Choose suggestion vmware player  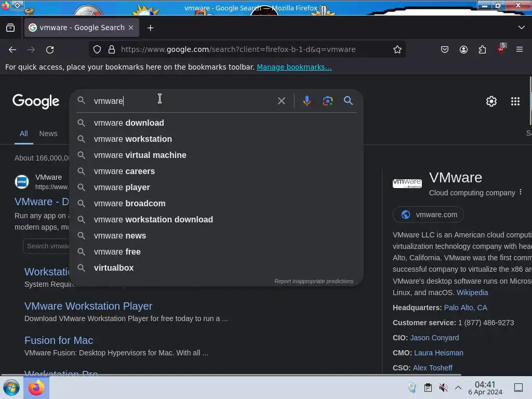point(217,187)
